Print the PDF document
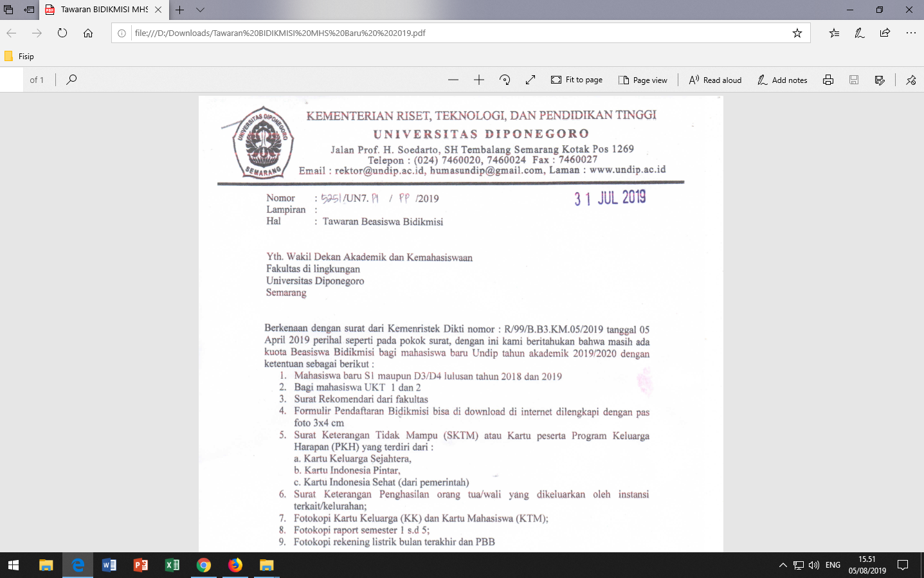The image size is (924, 578). tap(828, 79)
